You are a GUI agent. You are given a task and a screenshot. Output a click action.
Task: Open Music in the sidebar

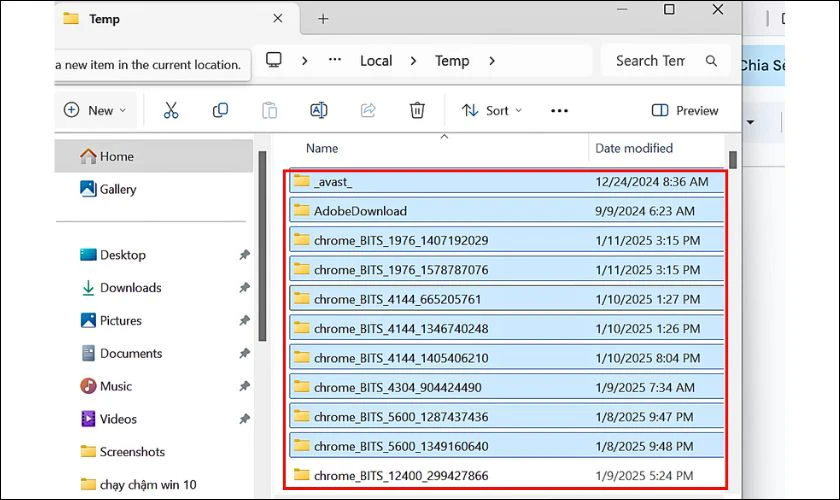point(116,386)
